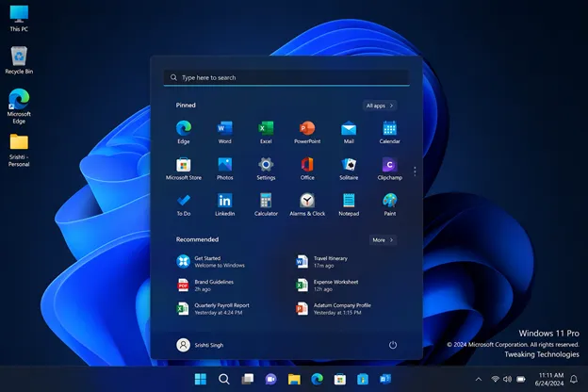Open the pinned apps page indicator dots
This screenshot has height=392, width=588.
click(415, 171)
